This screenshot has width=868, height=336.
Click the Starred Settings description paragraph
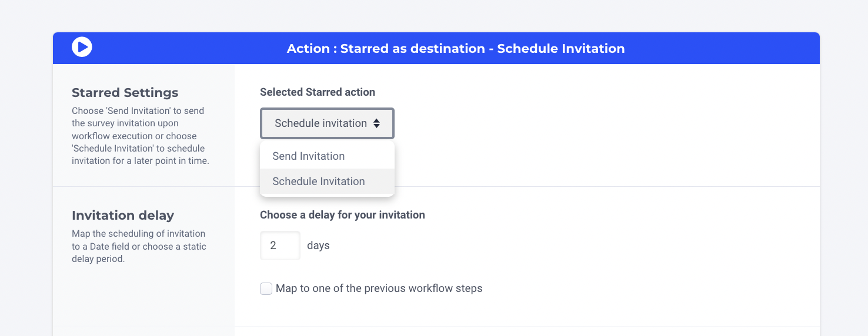[x=141, y=136]
